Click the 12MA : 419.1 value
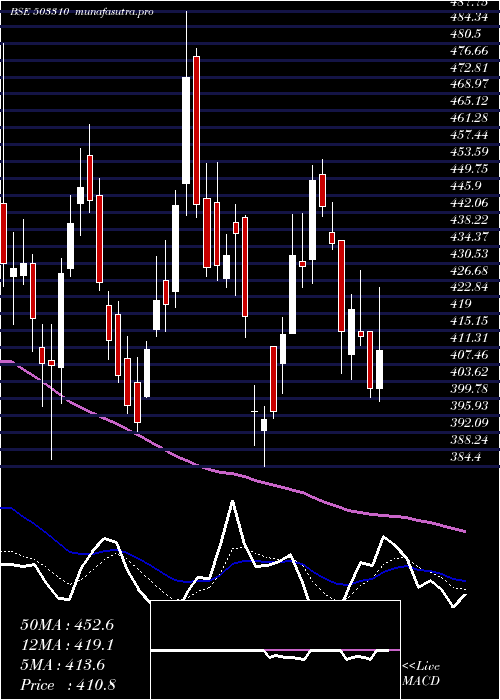The height and width of the screenshot is (700, 500). coord(67,645)
